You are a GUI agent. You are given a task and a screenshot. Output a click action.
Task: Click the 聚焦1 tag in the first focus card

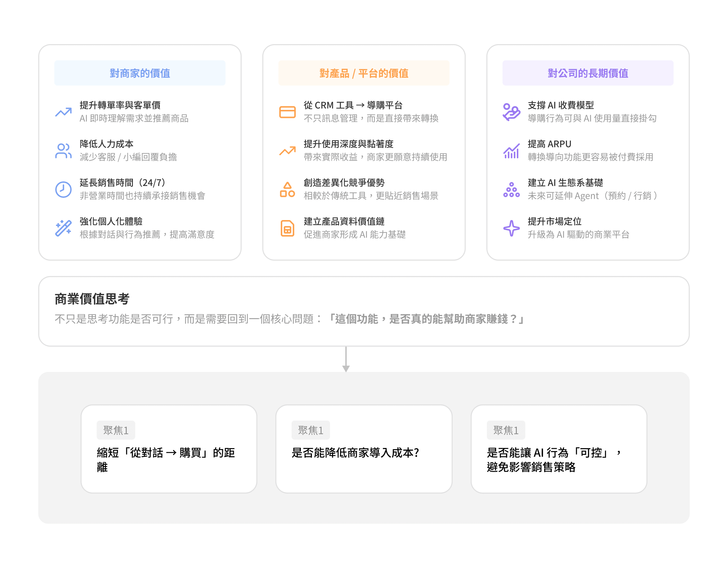click(x=116, y=430)
